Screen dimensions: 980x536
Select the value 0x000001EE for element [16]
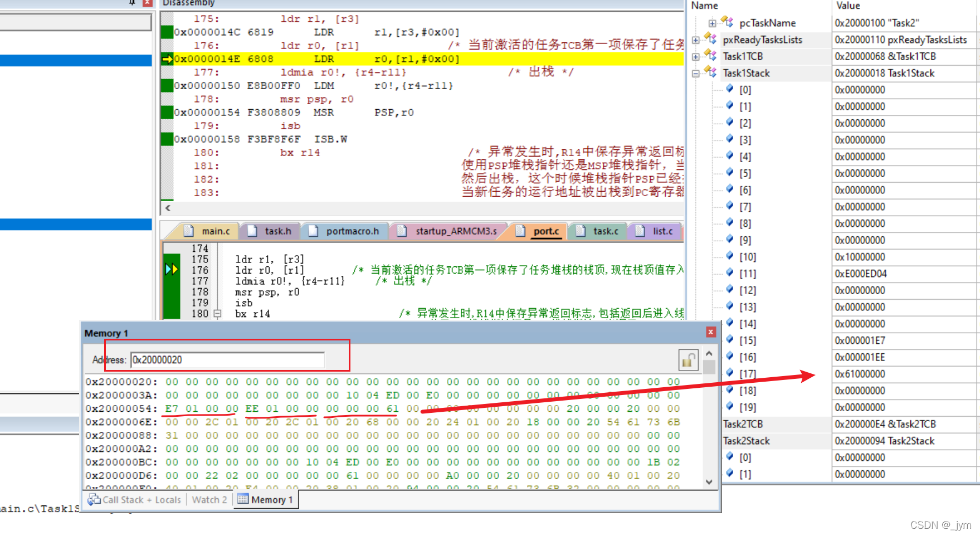pyautogui.click(x=860, y=357)
